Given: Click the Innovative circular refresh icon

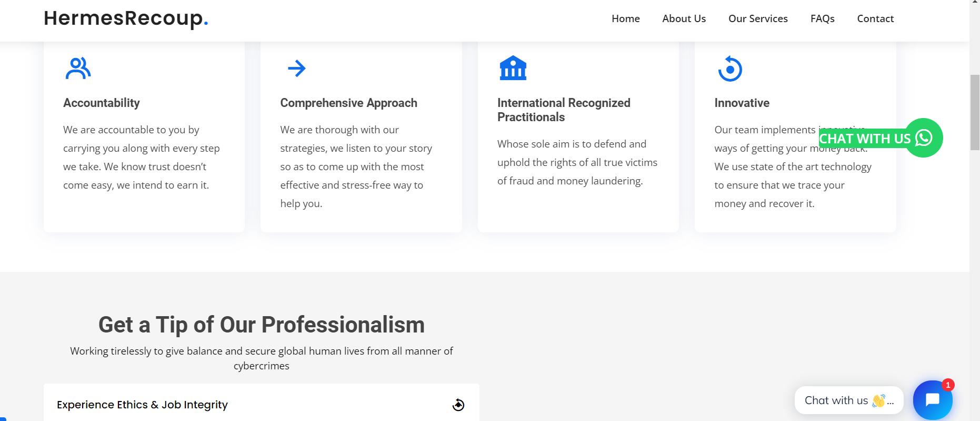Looking at the screenshot, I should point(730,69).
